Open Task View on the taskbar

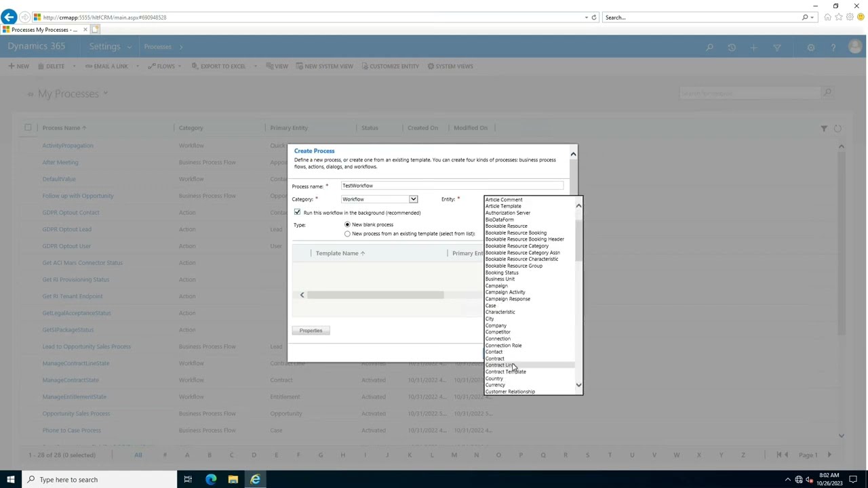(x=188, y=479)
